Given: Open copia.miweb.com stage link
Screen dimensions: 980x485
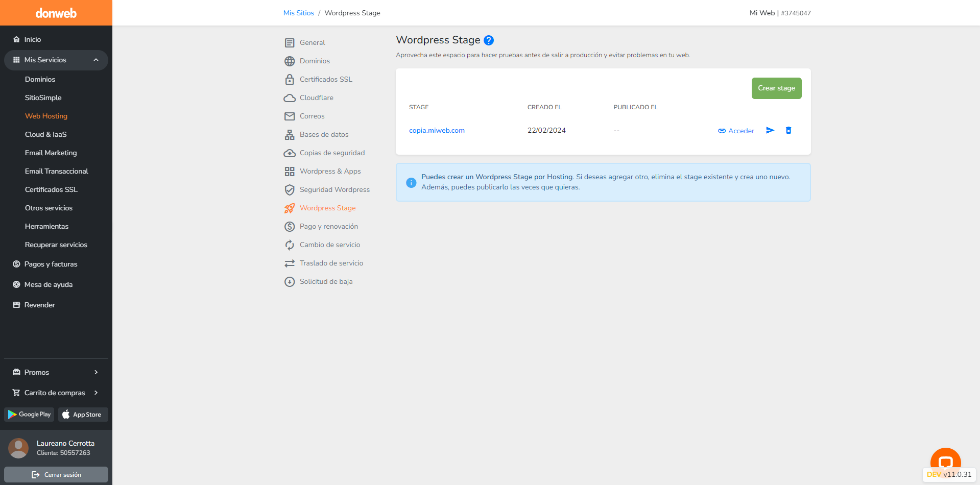Looking at the screenshot, I should [437, 130].
